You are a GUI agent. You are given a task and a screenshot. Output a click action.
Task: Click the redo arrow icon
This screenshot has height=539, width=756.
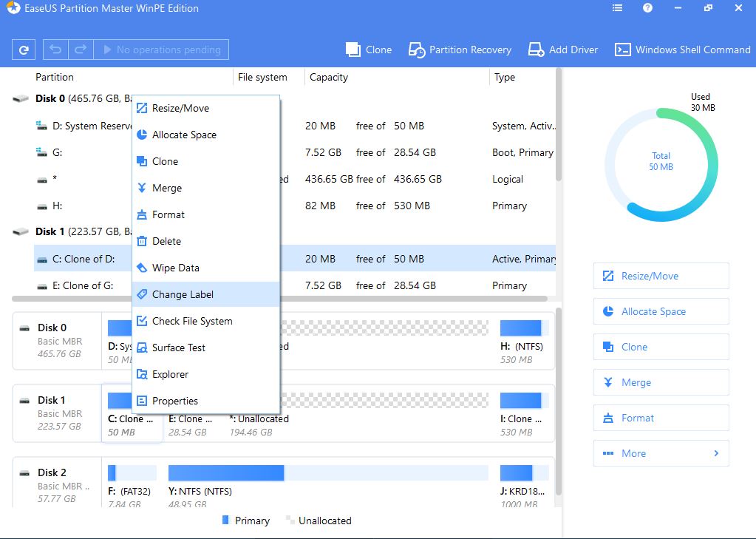tap(80, 50)
